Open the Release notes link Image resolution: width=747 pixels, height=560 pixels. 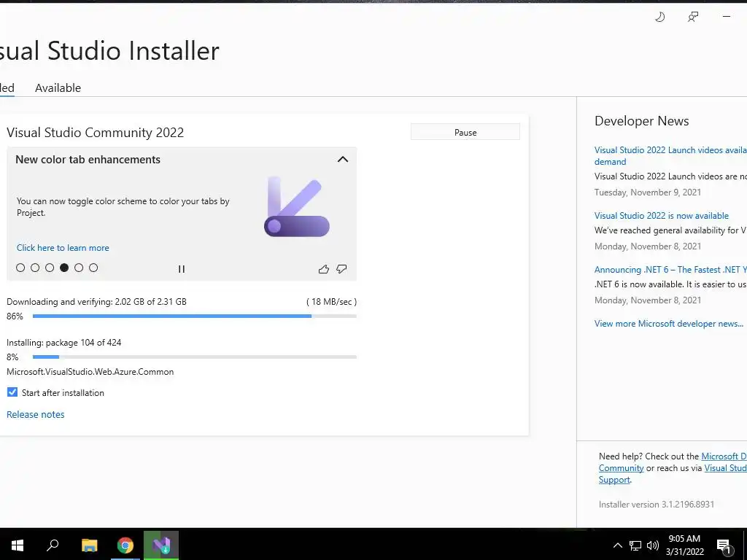[35, 414]
